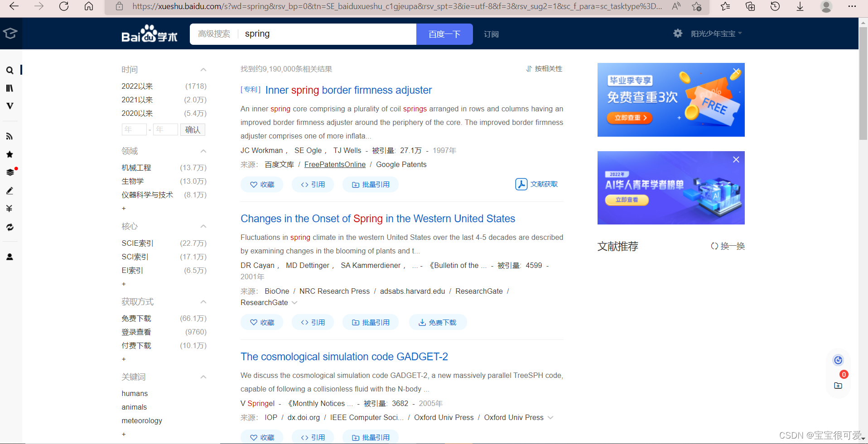Open the user profile sidebar icon
Image resolution: width=868 pixels, height=444 pixels.
pyautogui.click(x=10, y=257)
